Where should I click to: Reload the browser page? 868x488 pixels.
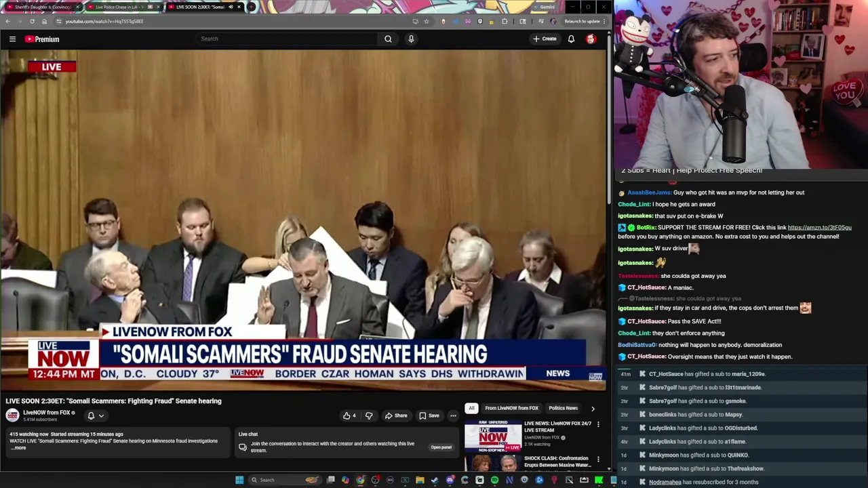click(32, 22)
